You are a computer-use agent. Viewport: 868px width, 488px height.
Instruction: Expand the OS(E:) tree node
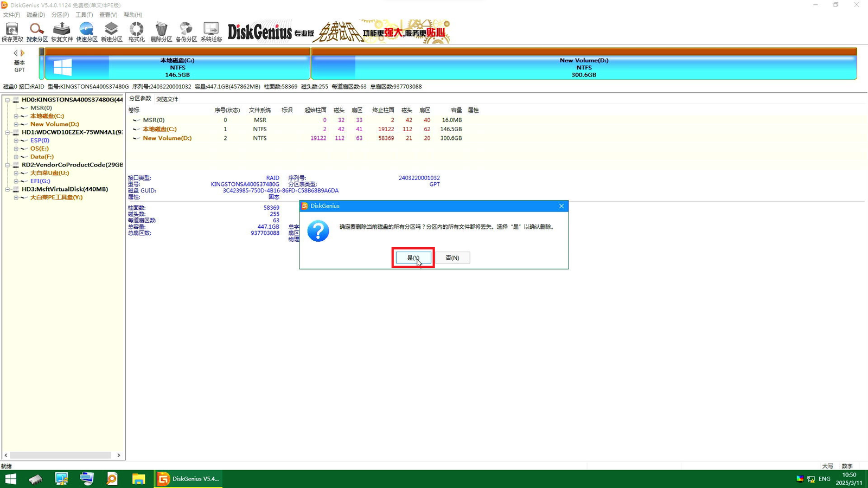coord(16,149)
